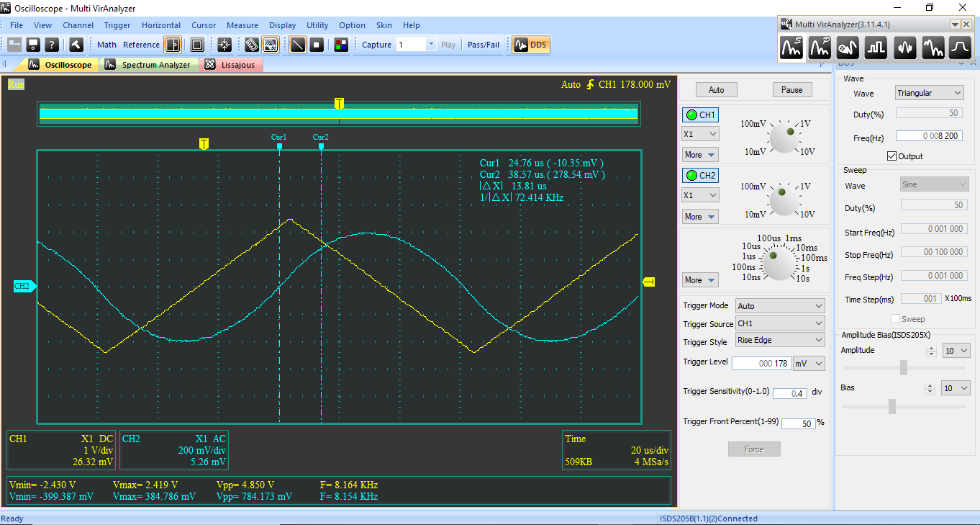Open the Trigger Mode dropdown
The width and height of the screenshot is (980, 525).
point(780,306)
